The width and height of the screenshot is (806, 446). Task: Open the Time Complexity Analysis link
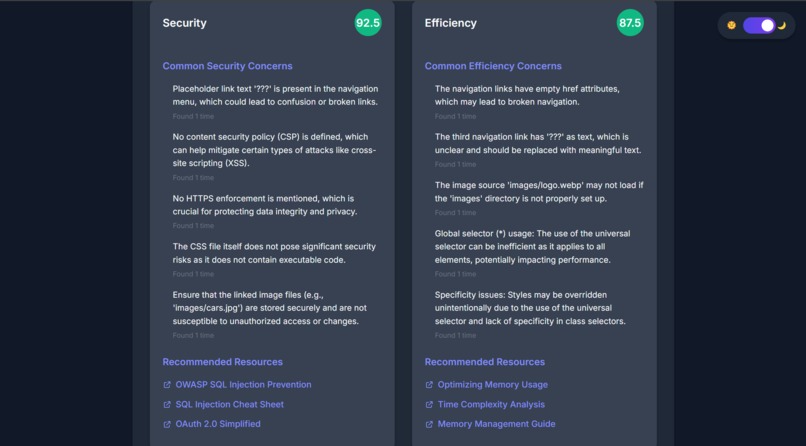491,404
